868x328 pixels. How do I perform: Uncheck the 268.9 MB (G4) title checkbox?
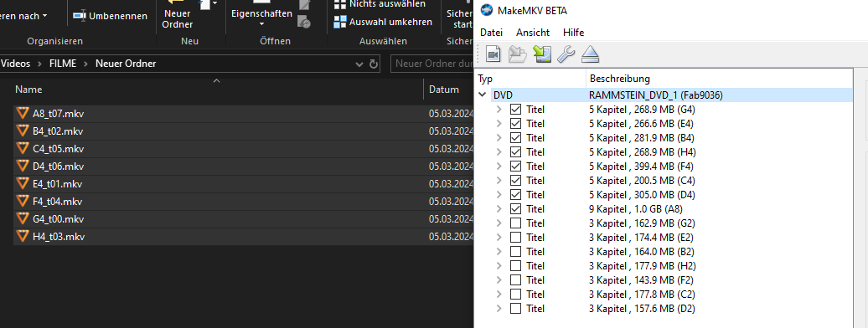point(515,109)
